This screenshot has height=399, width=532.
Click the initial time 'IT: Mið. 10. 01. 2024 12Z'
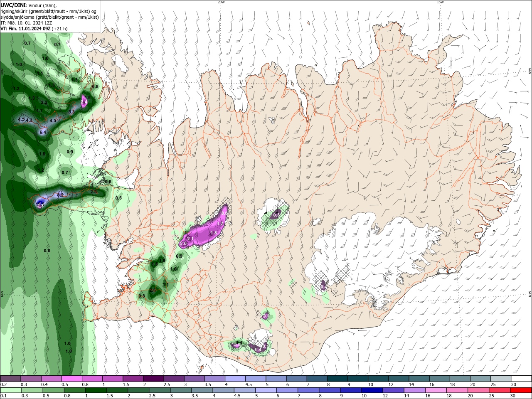[26, 23]
